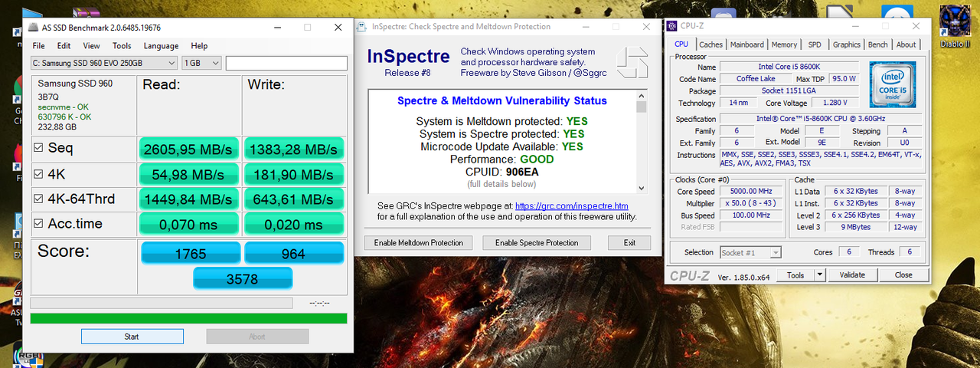
Task: Toggle the Seq benchmark checkbox
Action: pyautogui.click(x=38, y=148)
